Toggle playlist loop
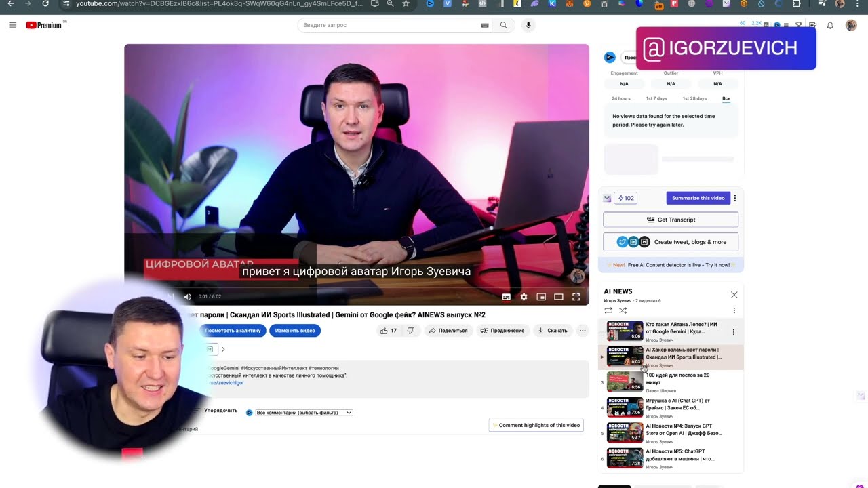868x488 pixels. click(608, 310)
